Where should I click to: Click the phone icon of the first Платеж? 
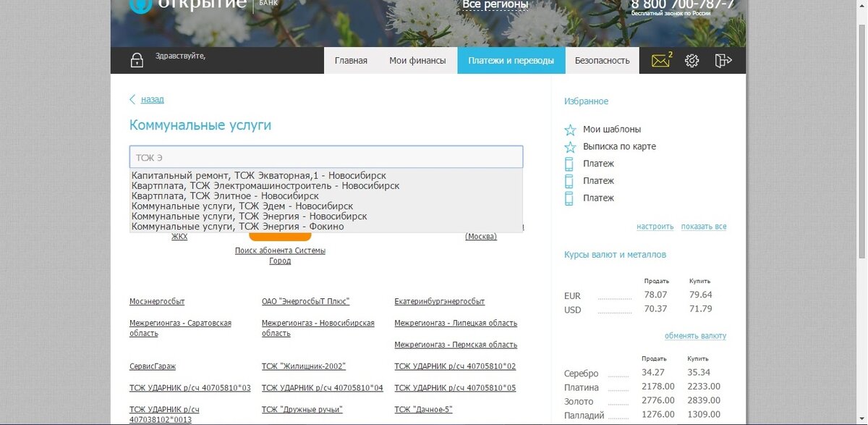click(569, 164)
